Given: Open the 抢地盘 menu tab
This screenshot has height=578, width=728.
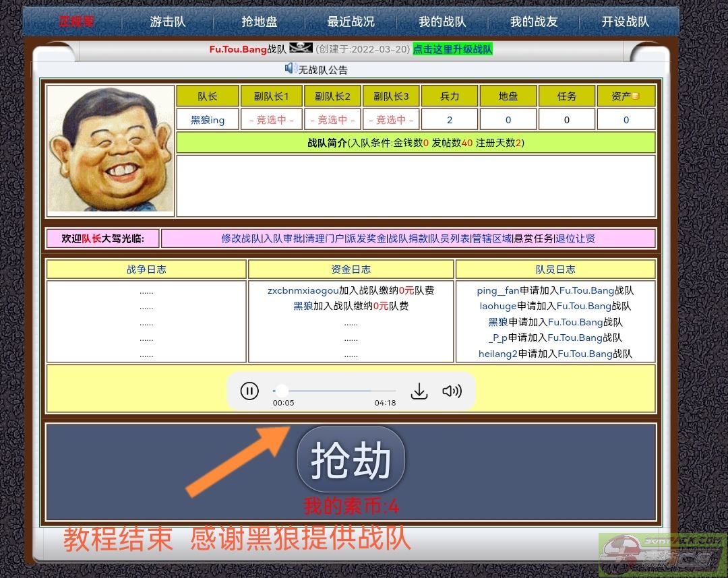Looking at the screenshot, I should tap(259, 22).
